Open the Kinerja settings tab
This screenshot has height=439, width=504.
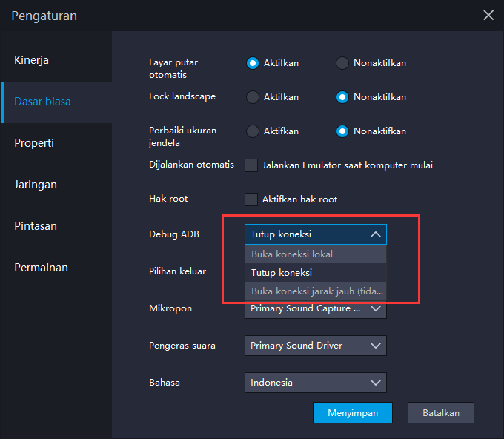pyautogui.click(x=56, y=60)
